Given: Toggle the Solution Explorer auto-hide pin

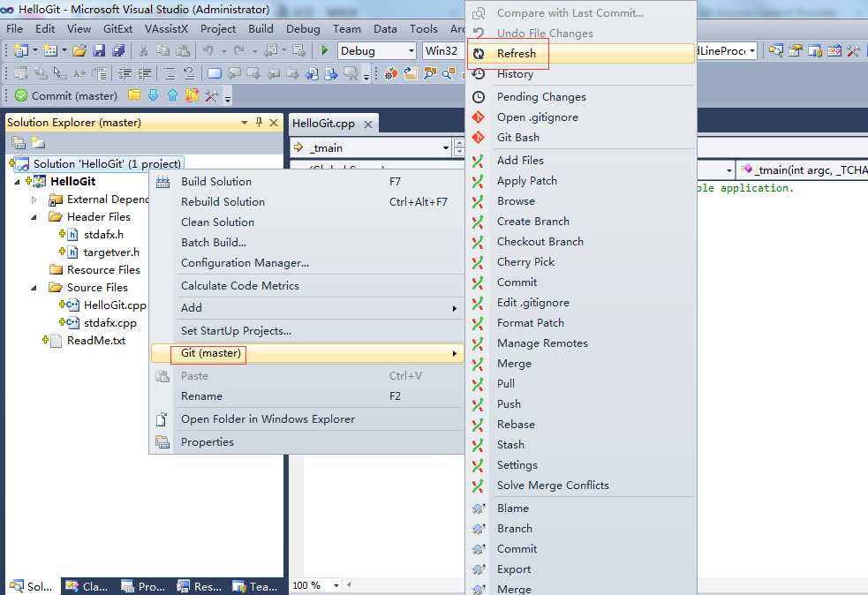Looking at the screenshot, I should 259,123.
